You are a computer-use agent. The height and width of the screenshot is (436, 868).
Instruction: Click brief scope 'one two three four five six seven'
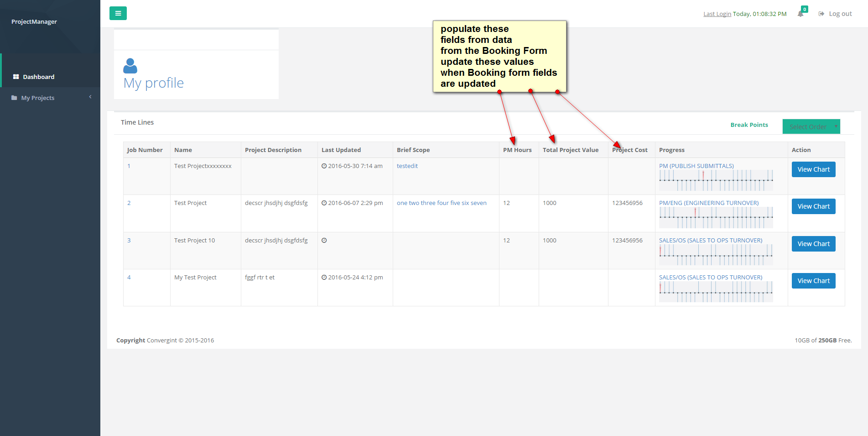click(442, 203)
